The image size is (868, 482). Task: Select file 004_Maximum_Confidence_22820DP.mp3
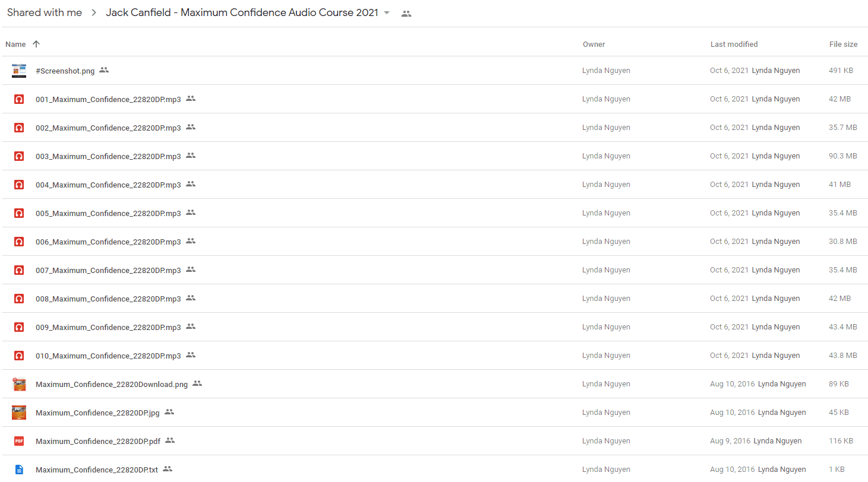pyautogui.click(x=108, y=185)
